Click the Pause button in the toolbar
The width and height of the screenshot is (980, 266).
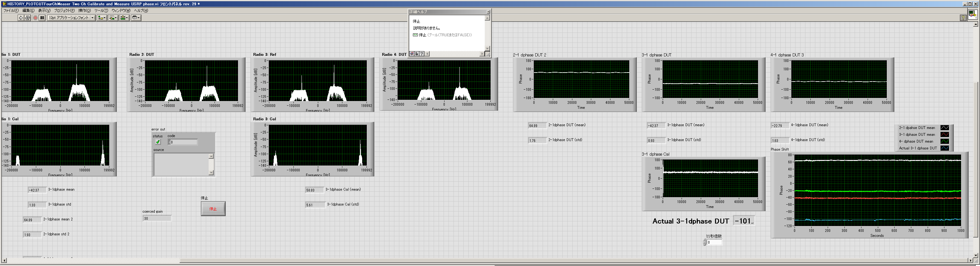(42, 18)
